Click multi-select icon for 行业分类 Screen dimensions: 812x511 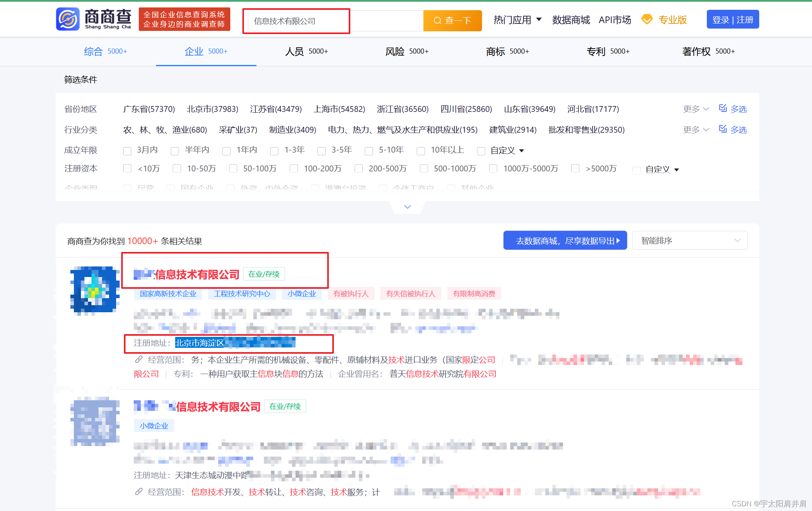(723, 129)
